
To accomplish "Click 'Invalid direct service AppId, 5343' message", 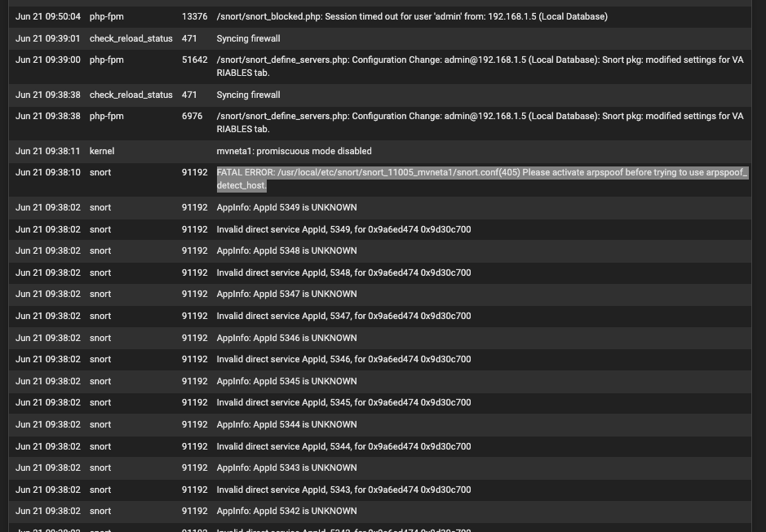I will (343, 490).
